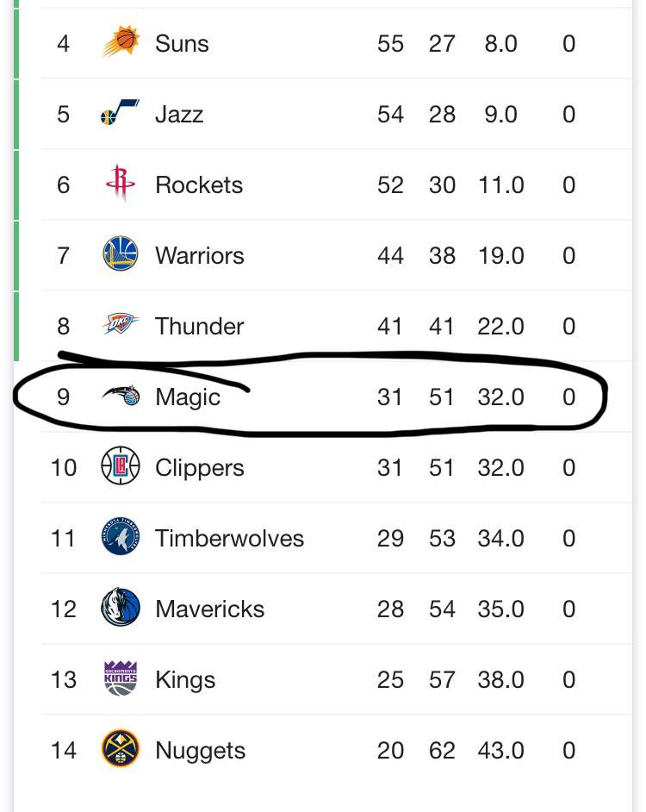The height and width of the screenshot is (812, 646).
Task: Select the Nuggets team name
Action: (x=201, y=752)
